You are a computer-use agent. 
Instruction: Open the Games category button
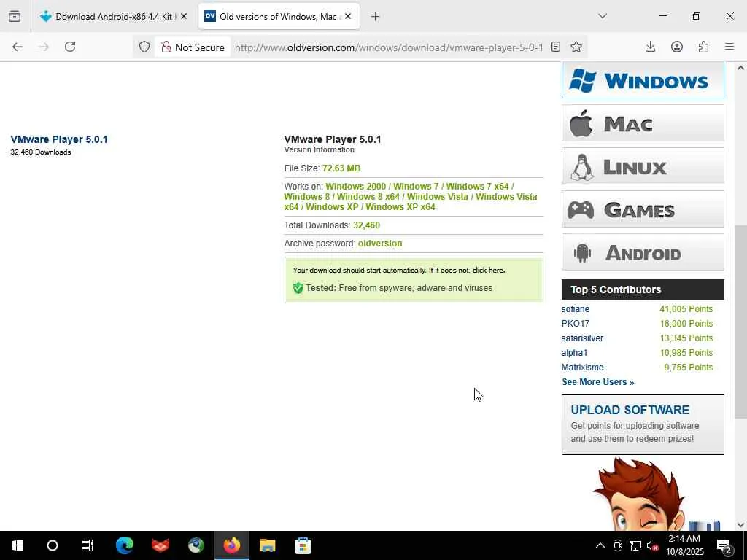[643, 209]
